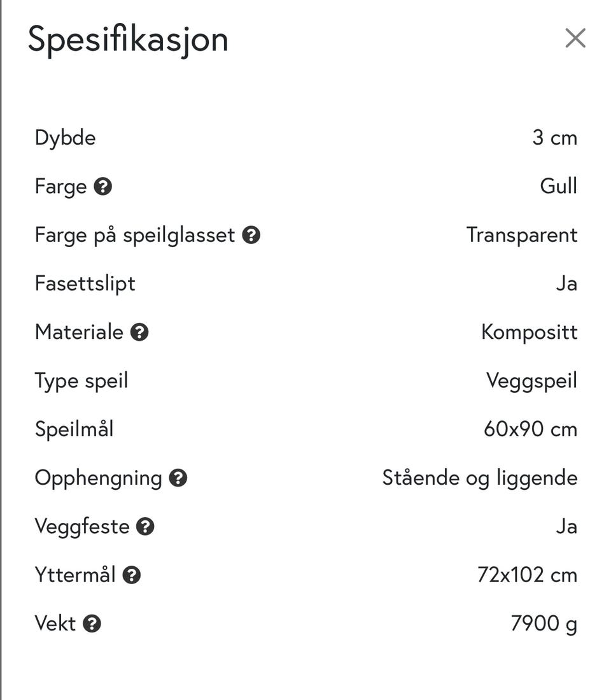This screenshot has height=700, width=611.
Task: Open the Veggfeste info icon
Action: click(x=146, y=527)
